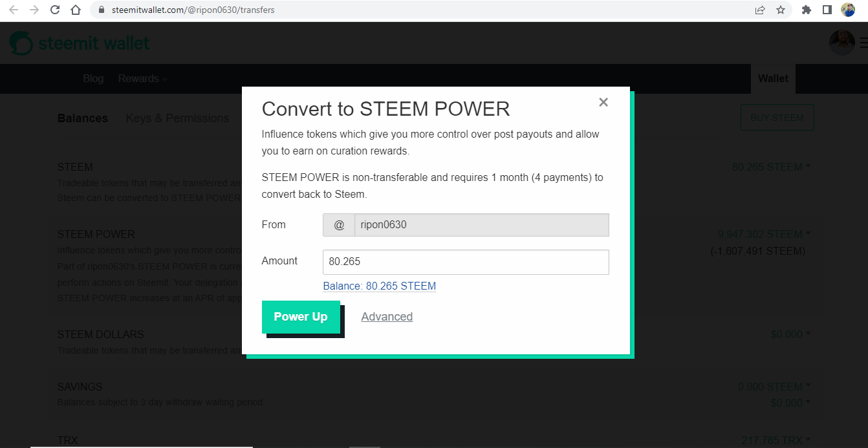Switch to the Wallet tab

pos(773,78)
